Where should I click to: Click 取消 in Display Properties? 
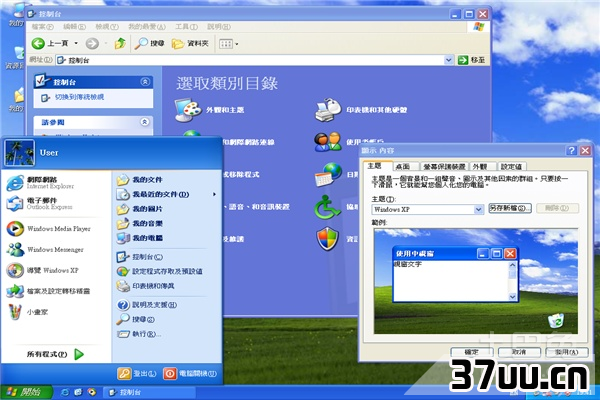(519, 352)
